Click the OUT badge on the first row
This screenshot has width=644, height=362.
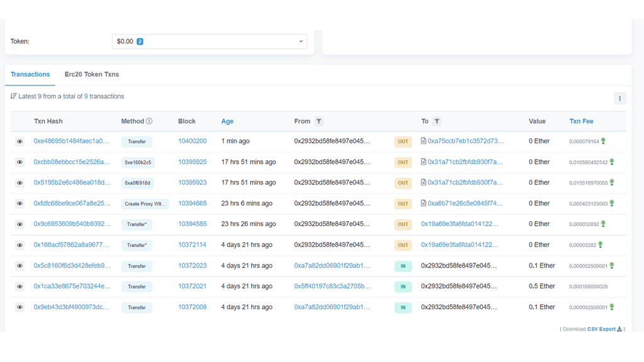click(x=402, y=142)
